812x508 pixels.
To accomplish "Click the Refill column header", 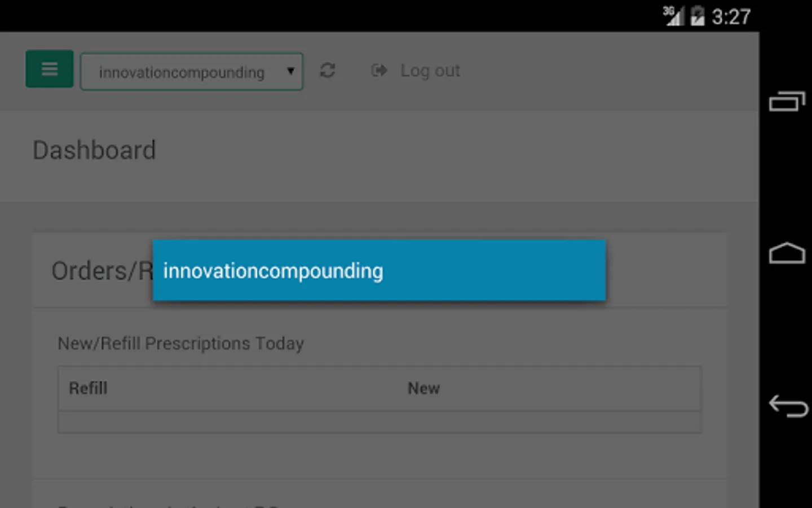I will (88, 388).
